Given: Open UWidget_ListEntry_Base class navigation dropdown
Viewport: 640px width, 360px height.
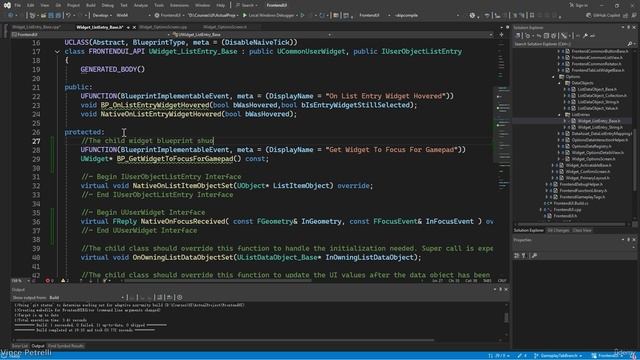Looking at the screenshot, I should 251,35.
